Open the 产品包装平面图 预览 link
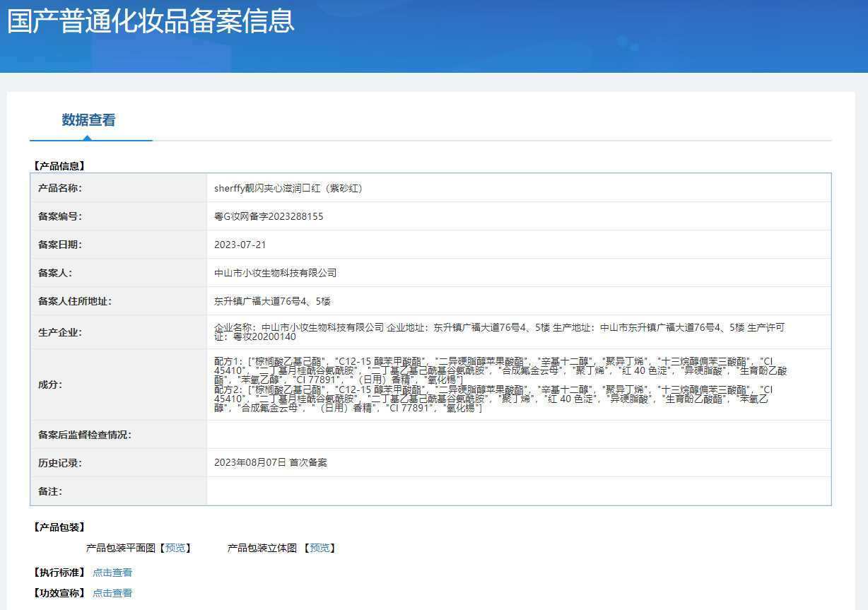Viewport: 868px width, 610px height. coord(174,548)
